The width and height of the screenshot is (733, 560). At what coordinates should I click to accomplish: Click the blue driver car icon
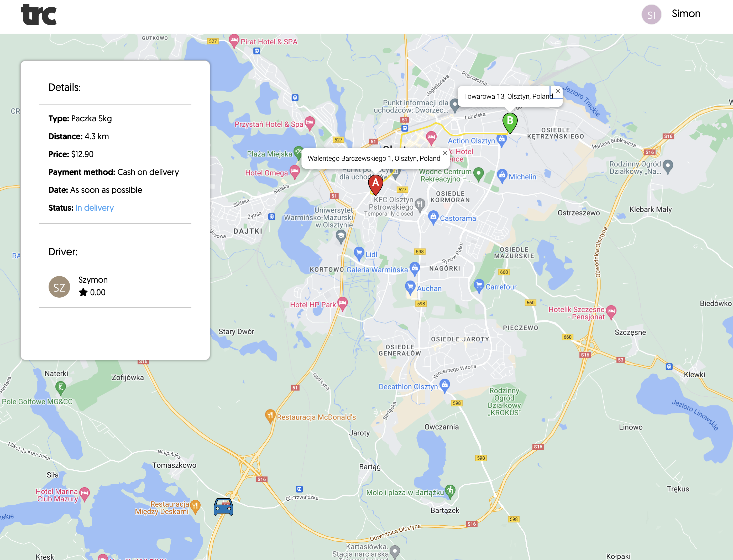coord(223,507)
